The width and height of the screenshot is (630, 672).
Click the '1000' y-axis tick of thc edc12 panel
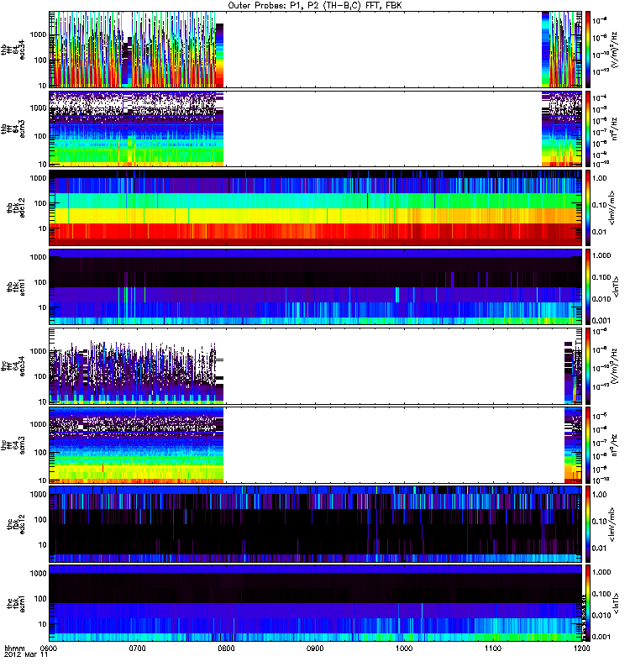coord(39,494)
